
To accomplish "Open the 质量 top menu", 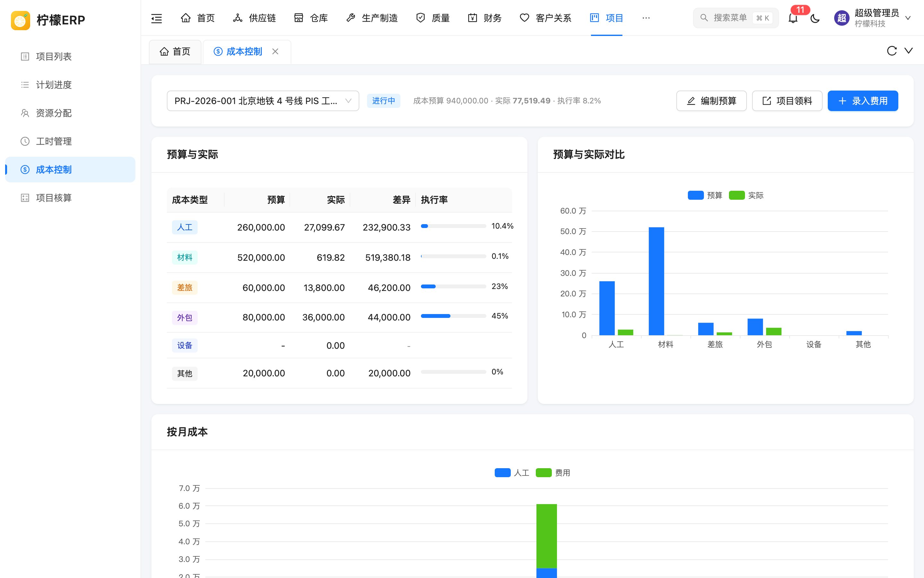I will (x=432, y=18).
